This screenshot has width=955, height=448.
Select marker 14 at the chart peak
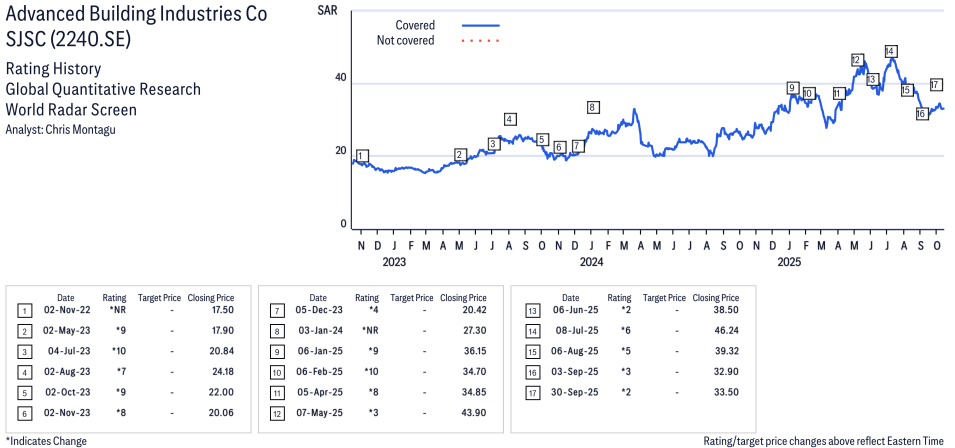pos(890,51)
